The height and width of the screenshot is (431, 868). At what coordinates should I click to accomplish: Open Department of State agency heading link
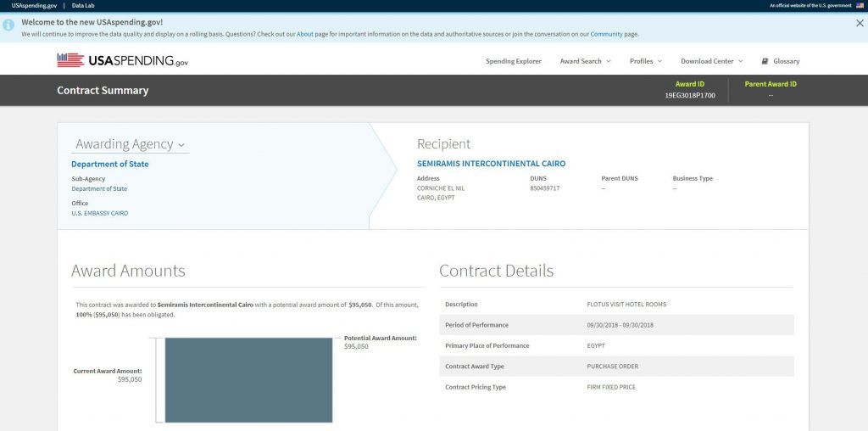109,164
